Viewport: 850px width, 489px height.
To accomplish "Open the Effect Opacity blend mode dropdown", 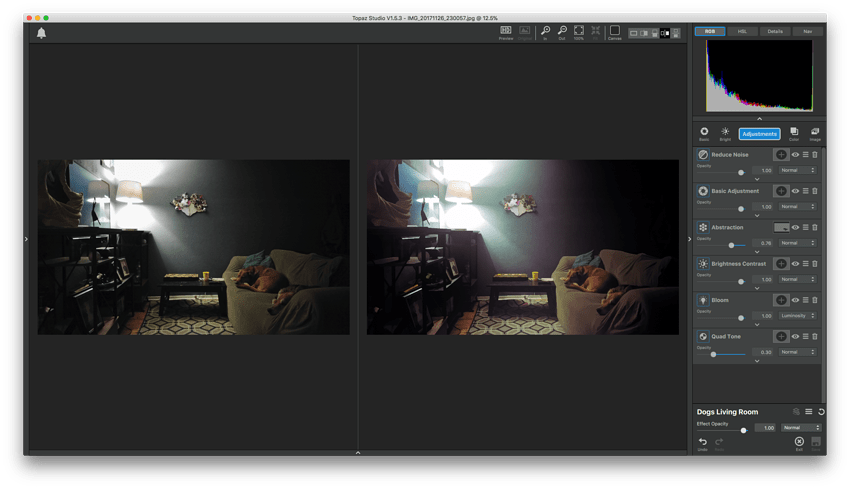I will pos(801,428).
